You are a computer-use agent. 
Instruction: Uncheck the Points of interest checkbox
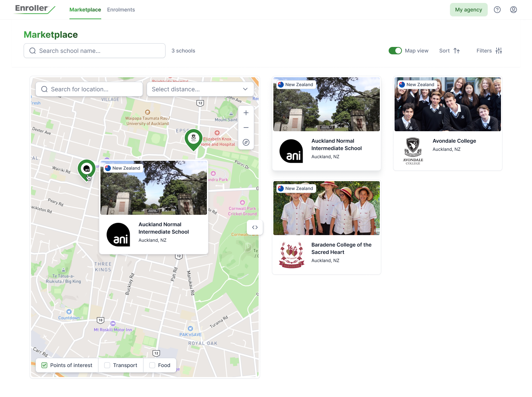(x=44, y=365)
